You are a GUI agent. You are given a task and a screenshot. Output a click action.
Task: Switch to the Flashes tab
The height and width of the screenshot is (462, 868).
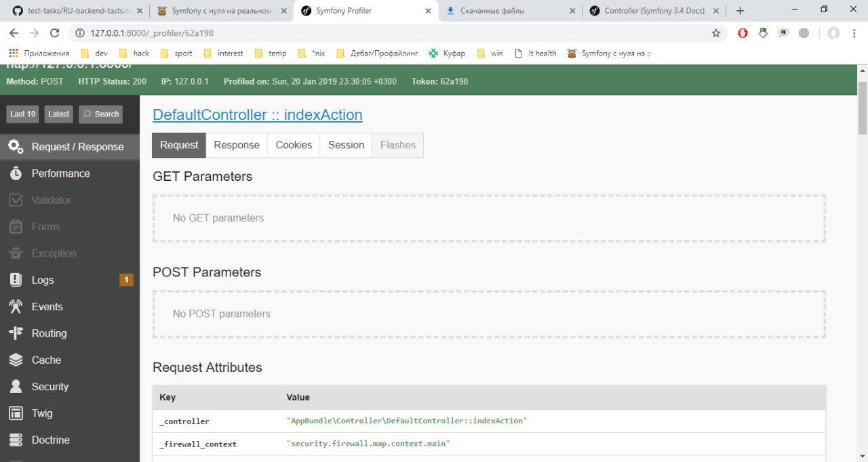tap(398, 145)
